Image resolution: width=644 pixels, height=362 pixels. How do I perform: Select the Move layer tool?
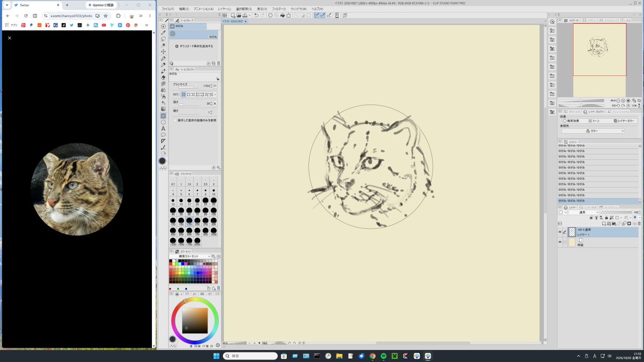pyautogui.click(x=163, y=52)
